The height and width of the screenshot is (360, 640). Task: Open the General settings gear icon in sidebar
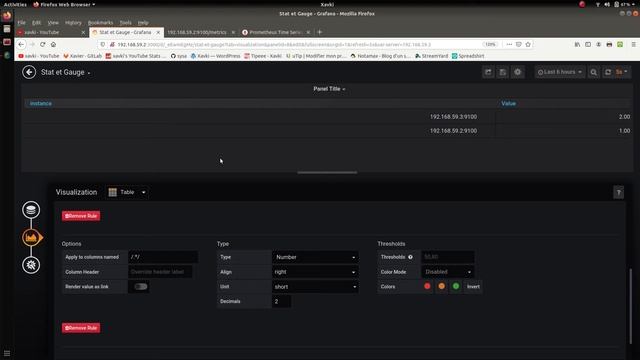31,265
